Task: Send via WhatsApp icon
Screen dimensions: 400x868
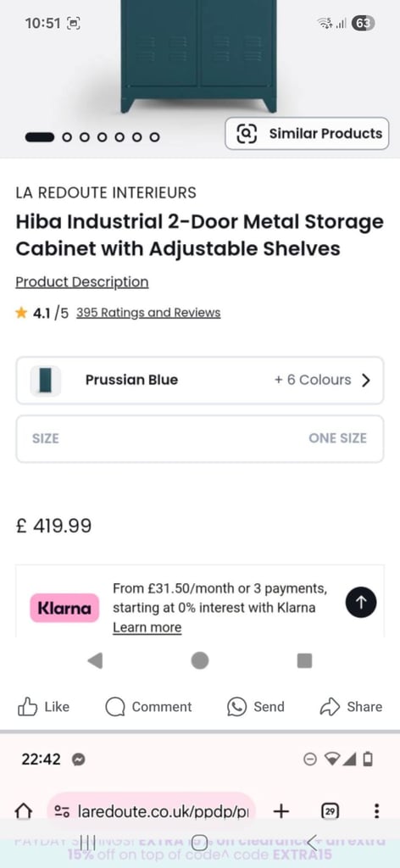Action: click(236, 707)
